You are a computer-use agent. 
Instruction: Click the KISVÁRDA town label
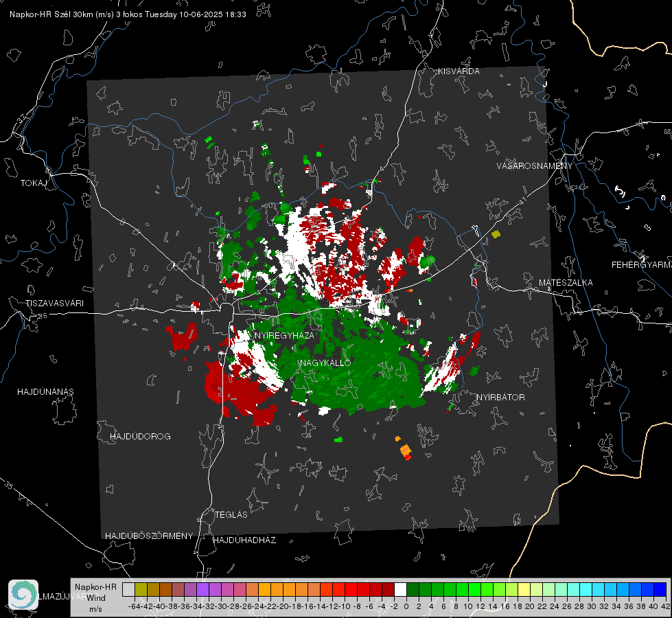click(x=459, y=71)
